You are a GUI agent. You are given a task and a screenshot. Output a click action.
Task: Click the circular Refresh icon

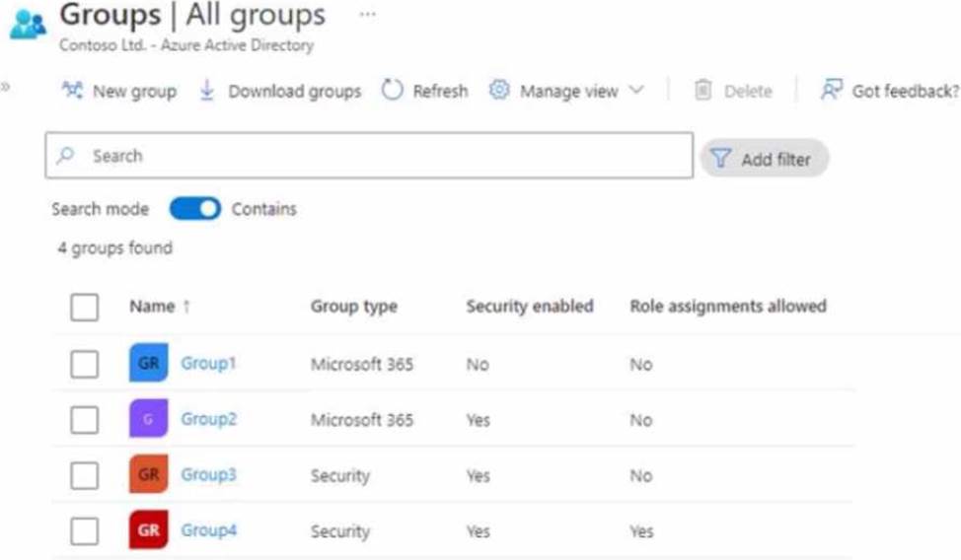(393, 90)
